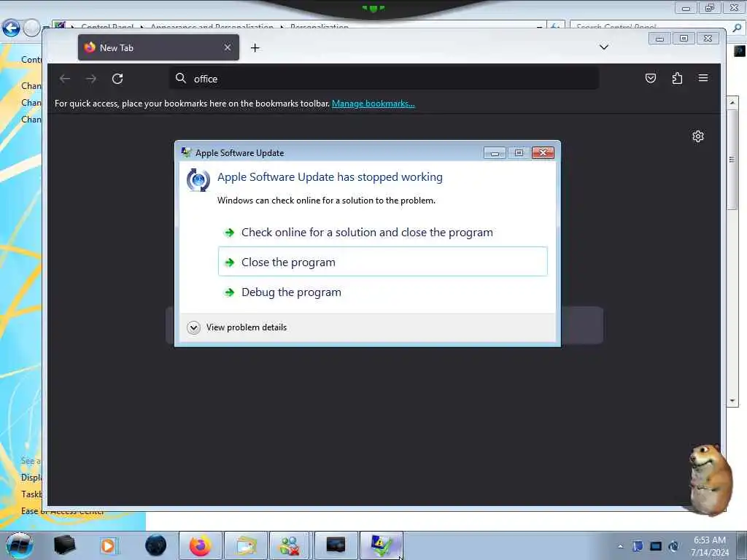Open the Save to Pocket icon
The image size is (747, 560).
[x=650, y=78]
